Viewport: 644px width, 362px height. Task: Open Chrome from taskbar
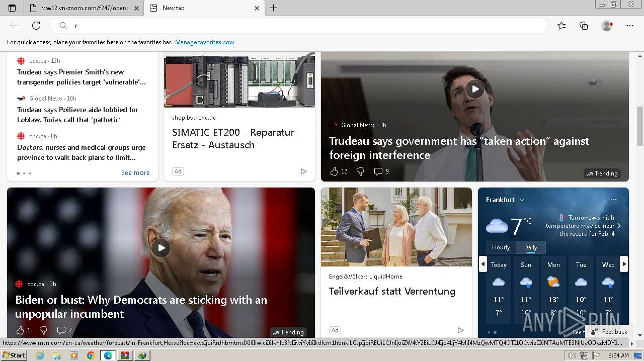[91, 355]
